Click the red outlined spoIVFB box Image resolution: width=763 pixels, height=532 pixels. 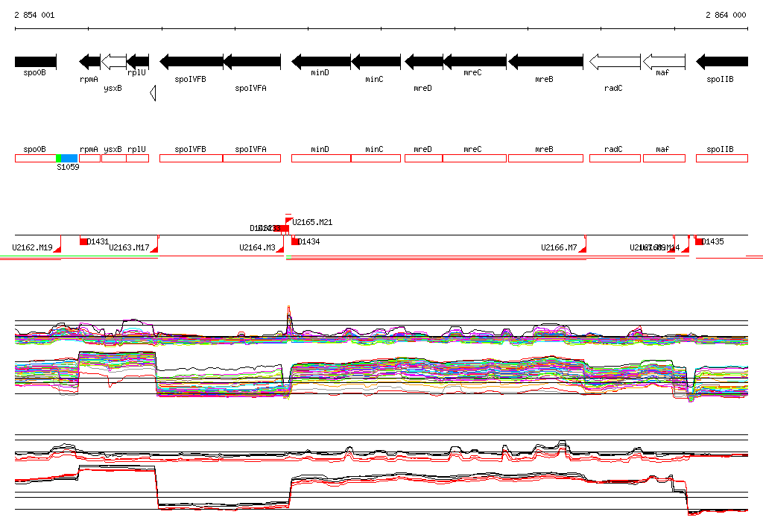(191, 158)
